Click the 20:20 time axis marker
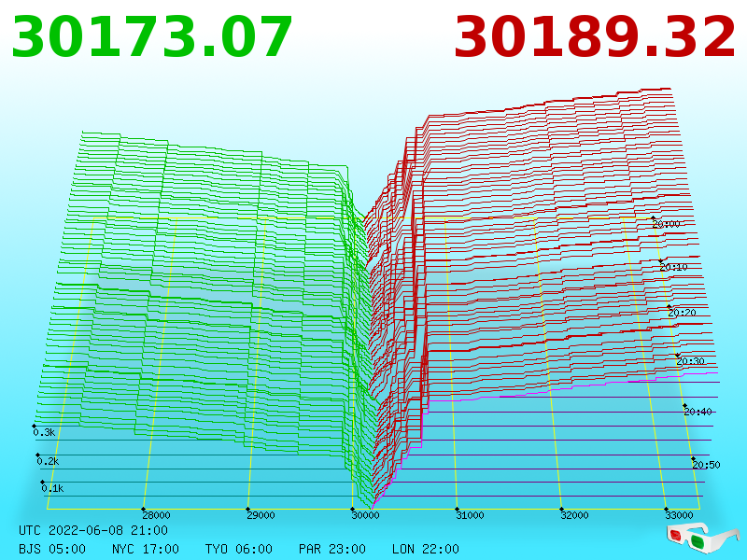The image size is (747, 560). pos(683,313)
